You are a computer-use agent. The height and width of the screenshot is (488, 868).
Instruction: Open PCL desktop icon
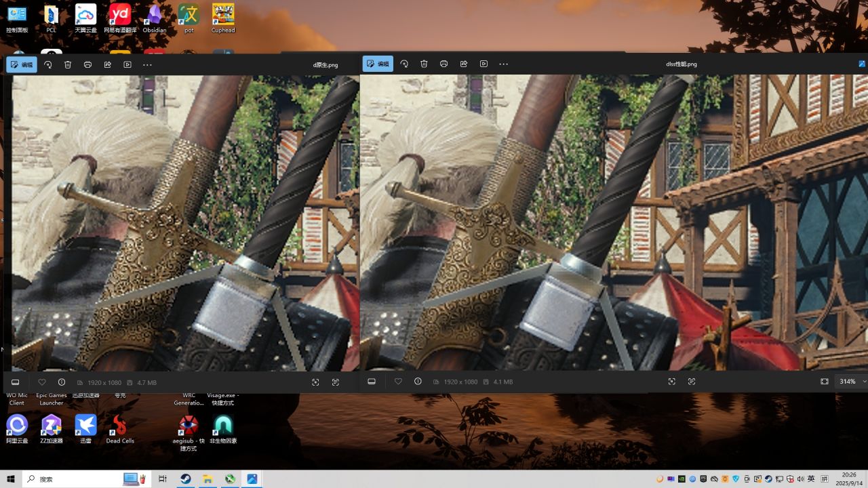52,18
